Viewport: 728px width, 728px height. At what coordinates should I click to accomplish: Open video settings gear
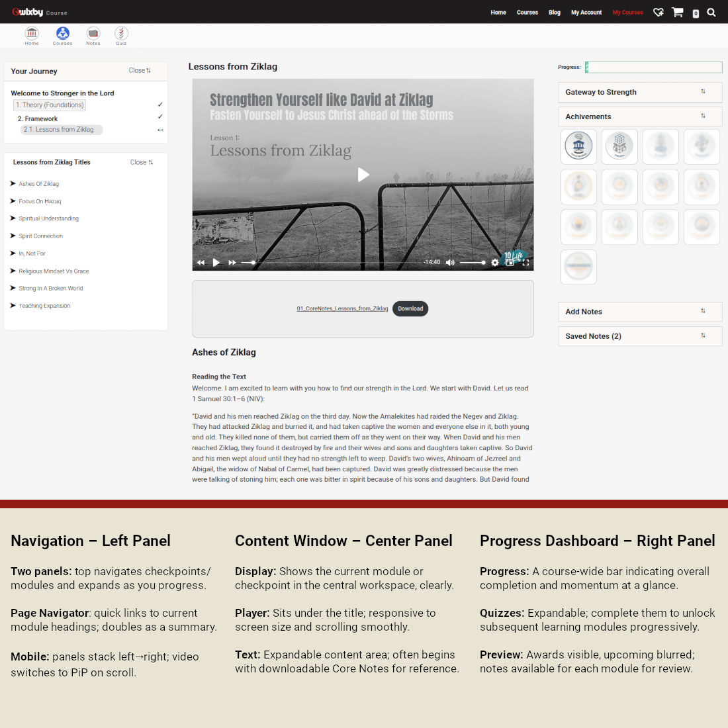pyautogui.click(x=494, y=263)
